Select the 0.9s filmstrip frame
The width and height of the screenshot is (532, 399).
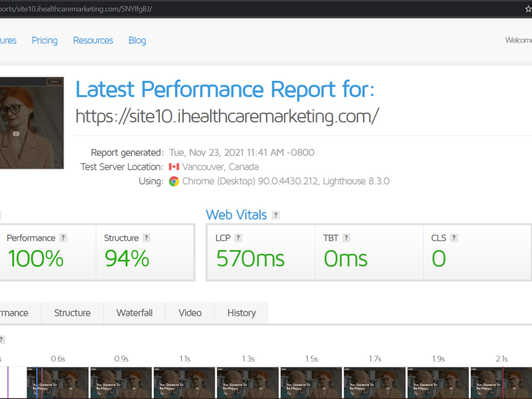pyautogui.click(x=121, y=383)
